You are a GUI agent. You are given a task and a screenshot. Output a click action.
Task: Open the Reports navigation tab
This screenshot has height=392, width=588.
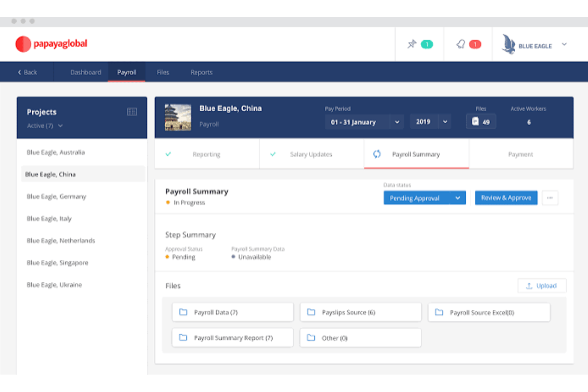pos(201,72)
